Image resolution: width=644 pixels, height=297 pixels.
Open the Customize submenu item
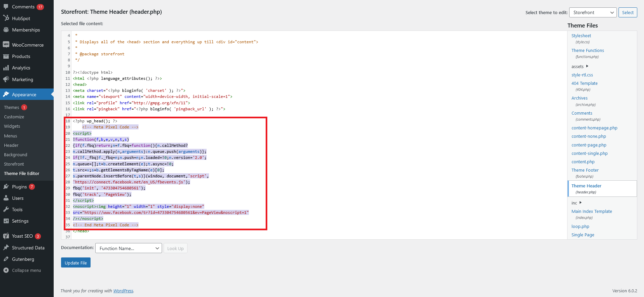click(14, 117)
